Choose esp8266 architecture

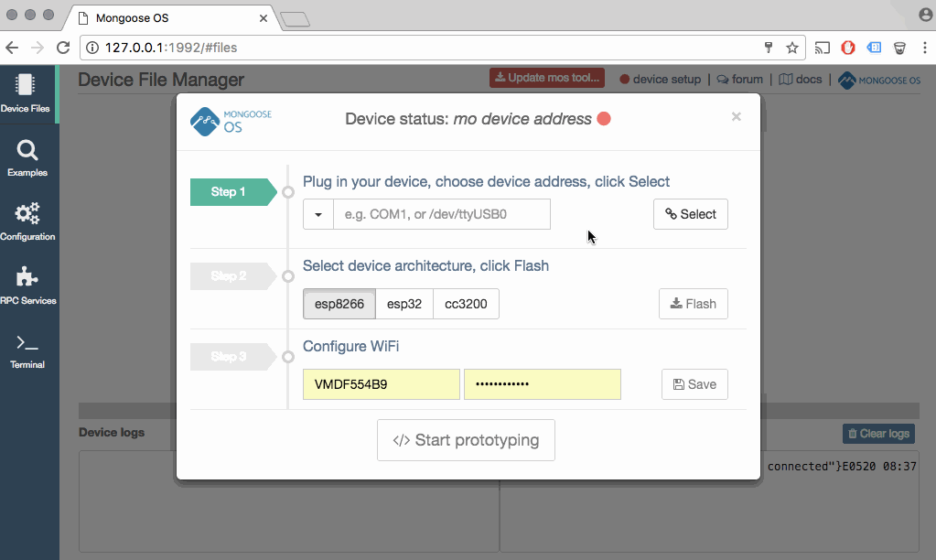point(339,304)
